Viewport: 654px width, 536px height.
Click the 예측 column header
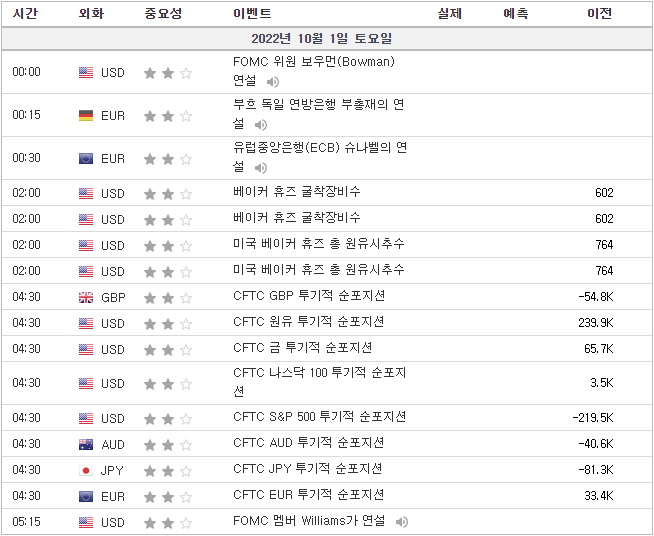[516, 13]
